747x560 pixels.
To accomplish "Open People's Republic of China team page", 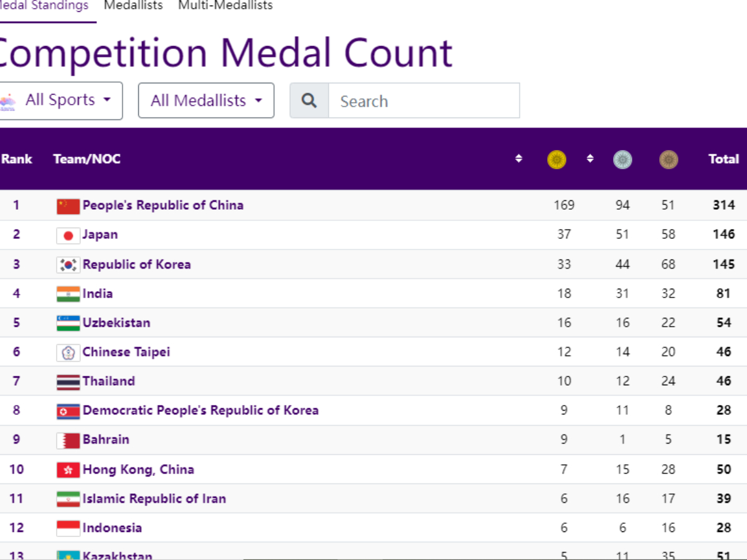I will click(x=163, y=205).
